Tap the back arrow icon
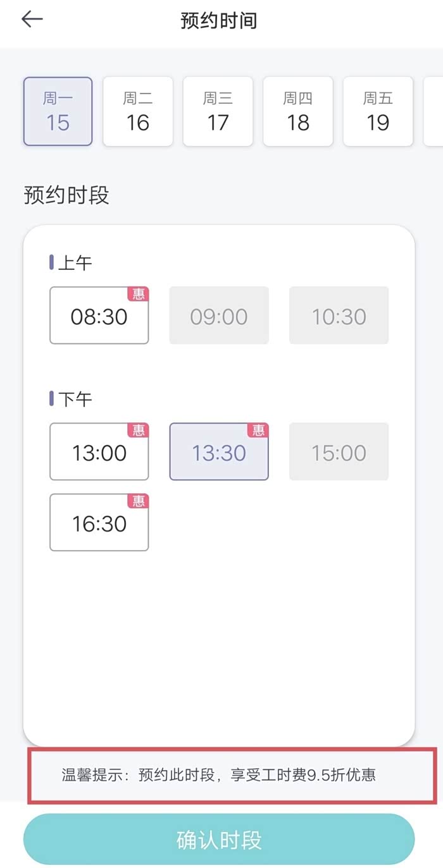The width and height of the screenshot is (443, 868). tap(32, 20)
